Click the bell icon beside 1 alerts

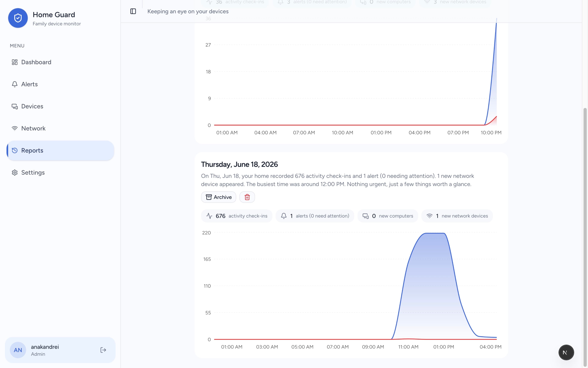(284, 216)
